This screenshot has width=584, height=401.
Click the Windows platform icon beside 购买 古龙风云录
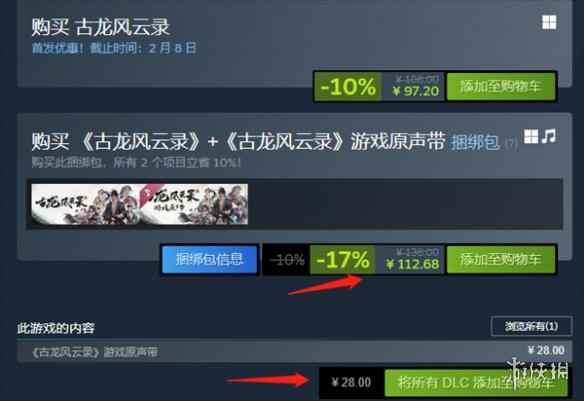click(x=549, y=22)
